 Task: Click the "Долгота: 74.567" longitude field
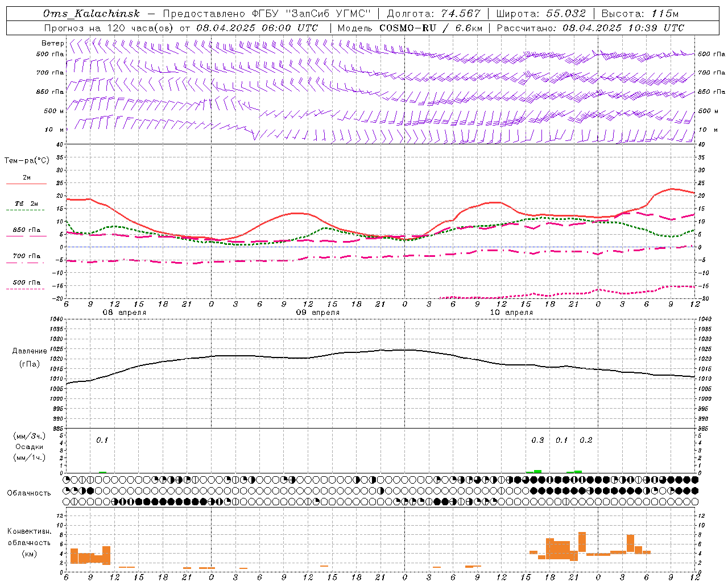click(x=434, y=14)
